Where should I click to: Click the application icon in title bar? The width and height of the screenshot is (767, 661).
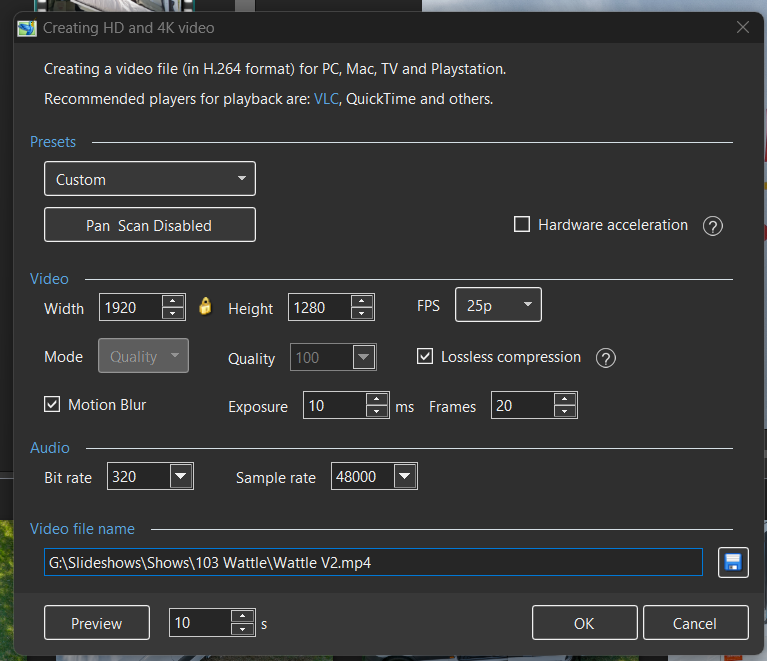[27, 28]
